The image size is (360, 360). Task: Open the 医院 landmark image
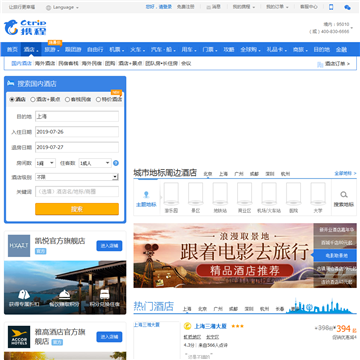(293, 194)
